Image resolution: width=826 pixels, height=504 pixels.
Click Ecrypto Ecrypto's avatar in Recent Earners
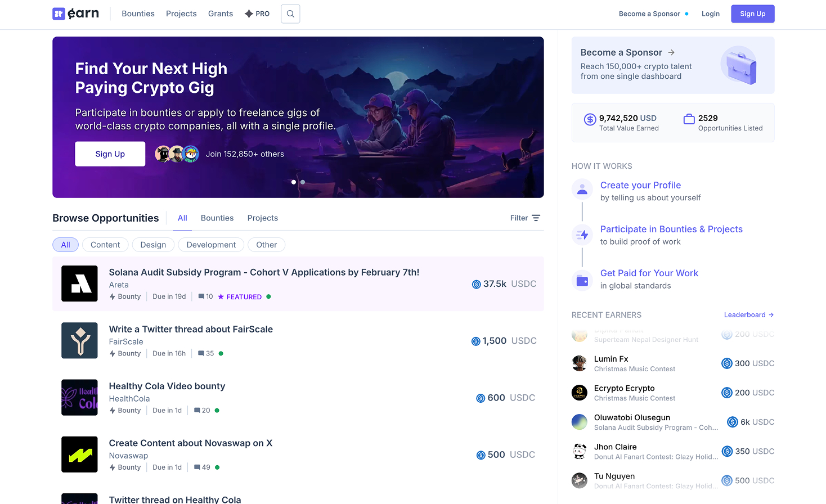tap(580, 393)
